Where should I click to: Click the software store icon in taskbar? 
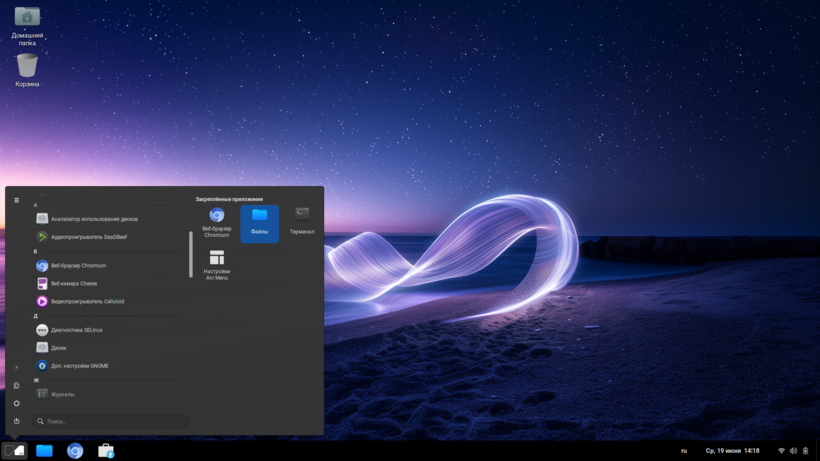[x=105, y=451]
